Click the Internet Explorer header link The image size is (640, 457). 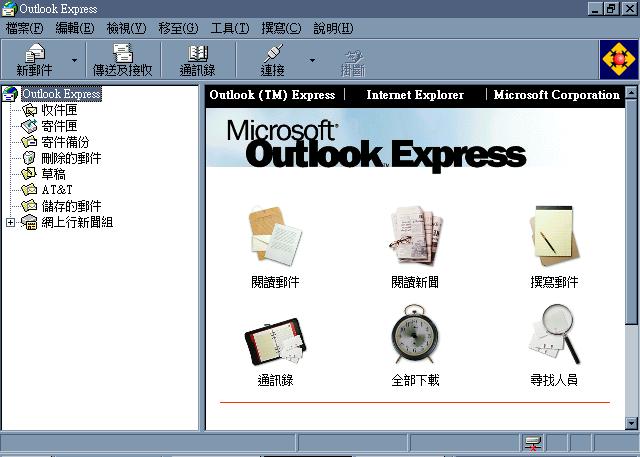click(x=415, y=95)
